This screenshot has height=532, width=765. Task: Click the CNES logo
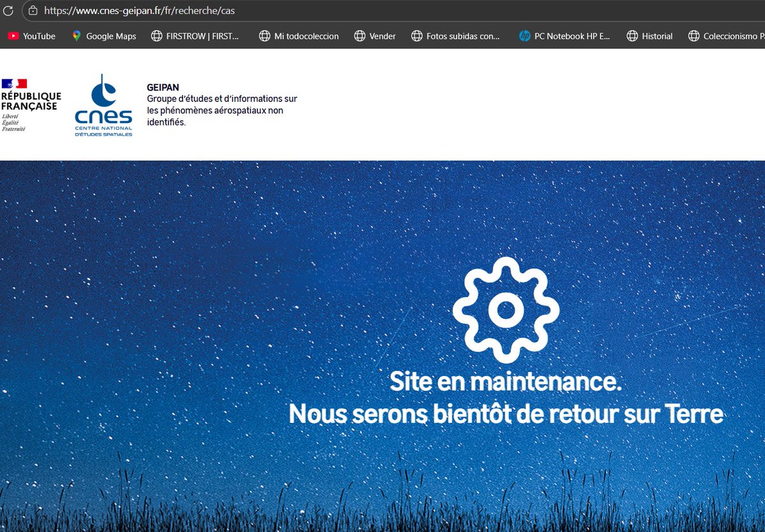(104, 105)
